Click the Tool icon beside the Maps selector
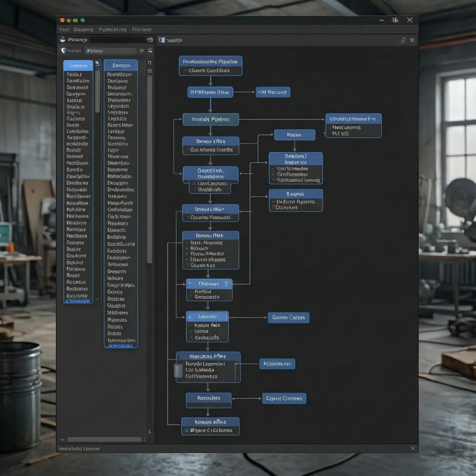Screen dimensions: 476x476 click(x=65, y=50)
